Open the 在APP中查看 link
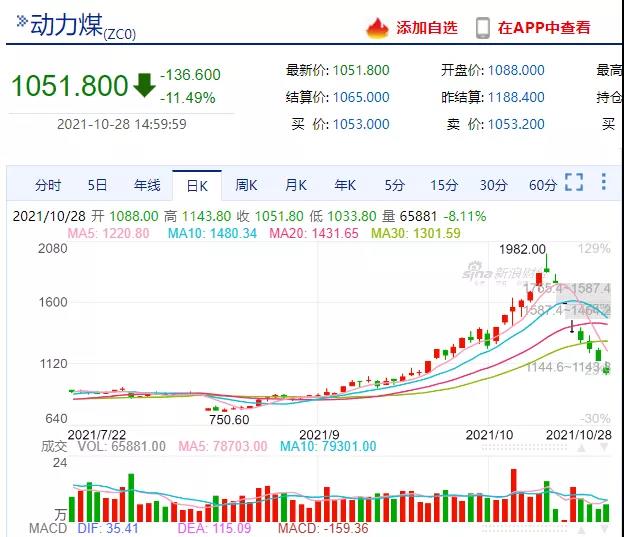Screen dimensions: 624x537 point(544,28)
